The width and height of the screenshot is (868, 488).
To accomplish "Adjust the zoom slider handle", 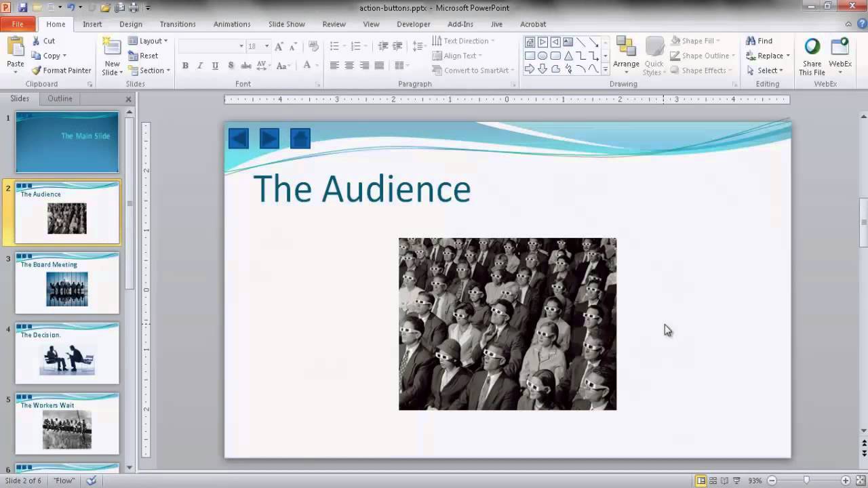I will pos(806,481).
